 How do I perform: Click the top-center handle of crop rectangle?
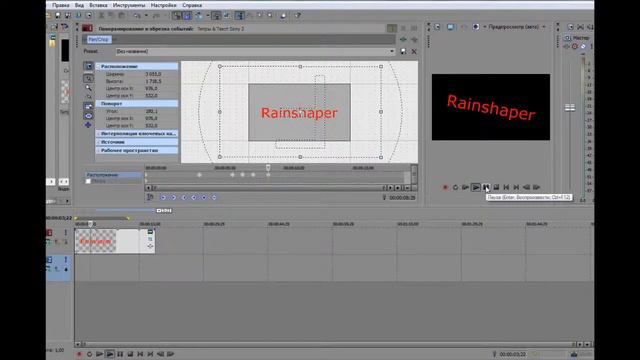click(300, 66)
